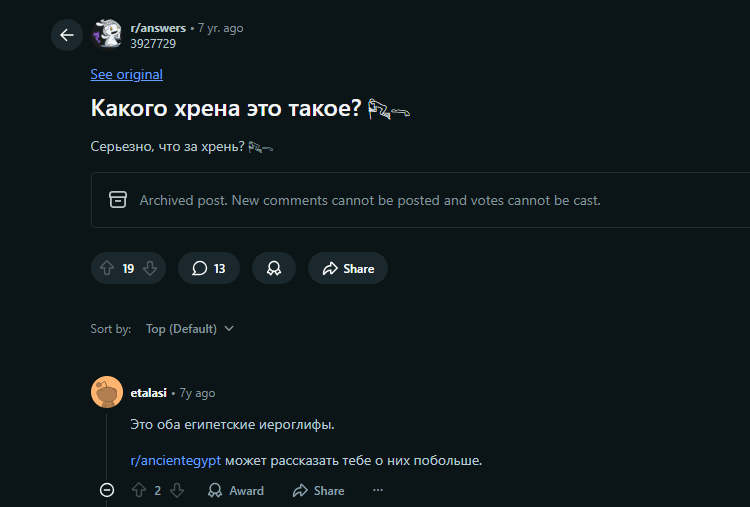Click the See original link
This screenshot has height=507, width=750.
pos(126,74)
